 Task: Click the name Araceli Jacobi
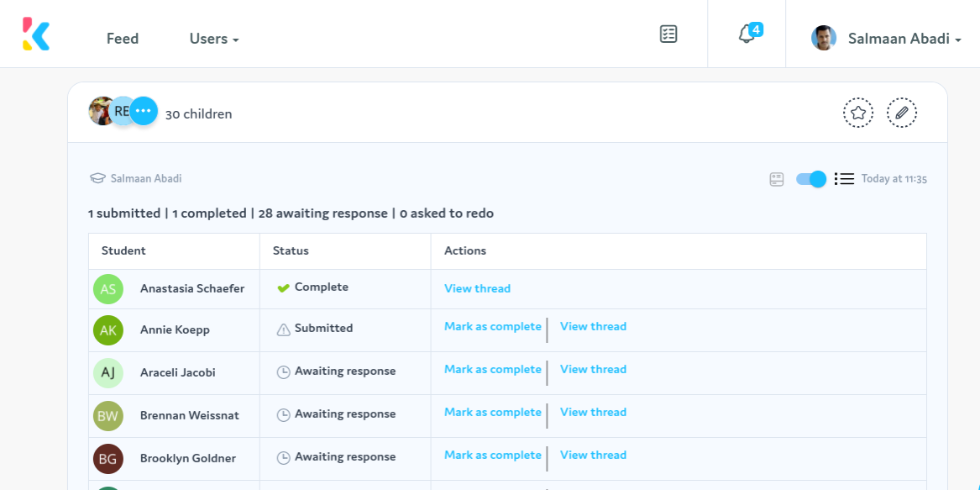[177, 372]
